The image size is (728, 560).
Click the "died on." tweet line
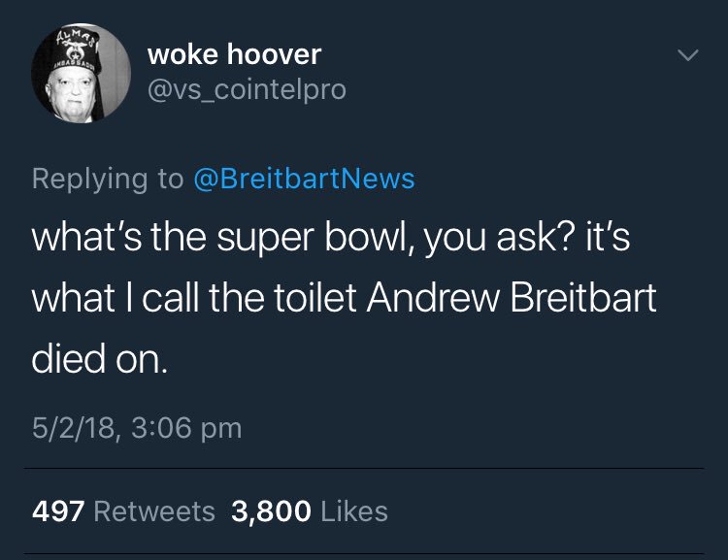[99, 358]
